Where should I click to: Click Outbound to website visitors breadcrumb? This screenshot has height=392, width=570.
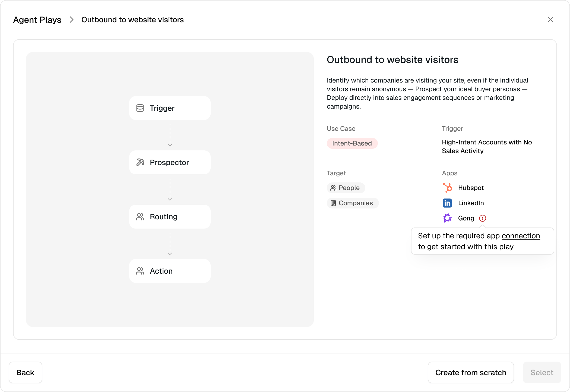[x=132, y=20]
